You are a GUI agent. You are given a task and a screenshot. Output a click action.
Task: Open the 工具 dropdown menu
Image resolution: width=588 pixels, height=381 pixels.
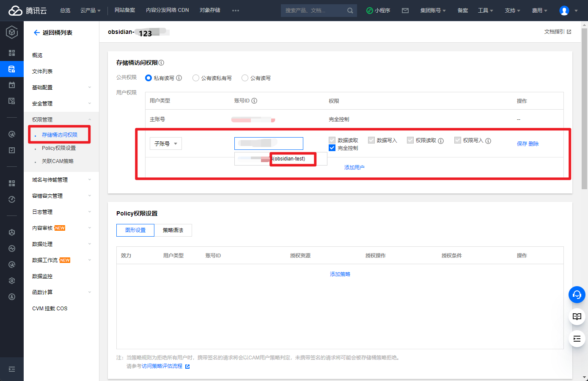tap(486, 11)
